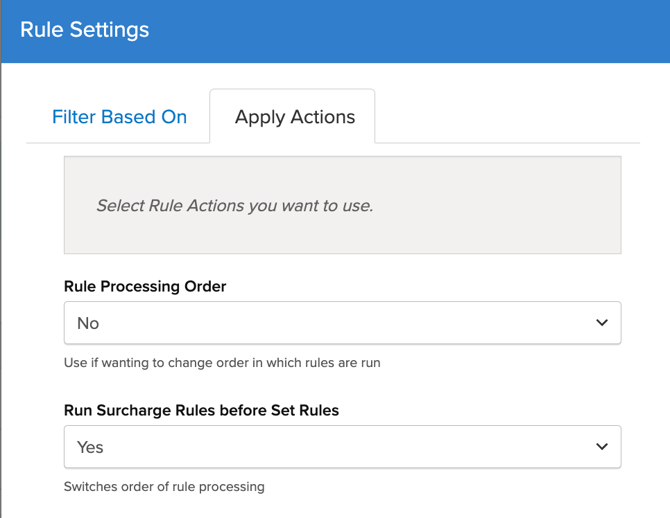Click the 'Switches order of rule processing' hint

[x=164, y=487]
